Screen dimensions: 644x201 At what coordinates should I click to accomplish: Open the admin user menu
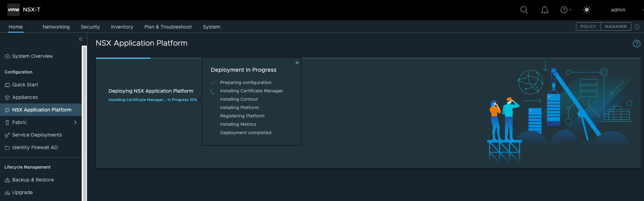(618, 10)
